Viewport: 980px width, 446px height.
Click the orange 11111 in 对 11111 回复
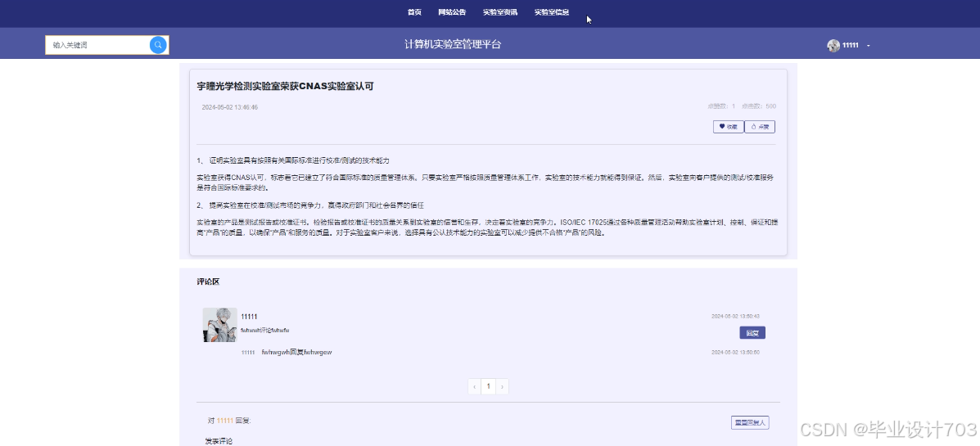tap(225, 421)
